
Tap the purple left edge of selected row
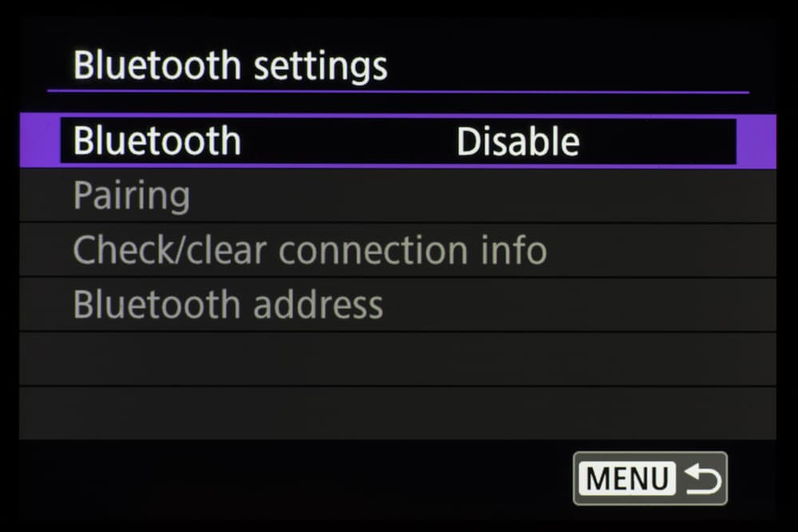(x=39, y=141)
